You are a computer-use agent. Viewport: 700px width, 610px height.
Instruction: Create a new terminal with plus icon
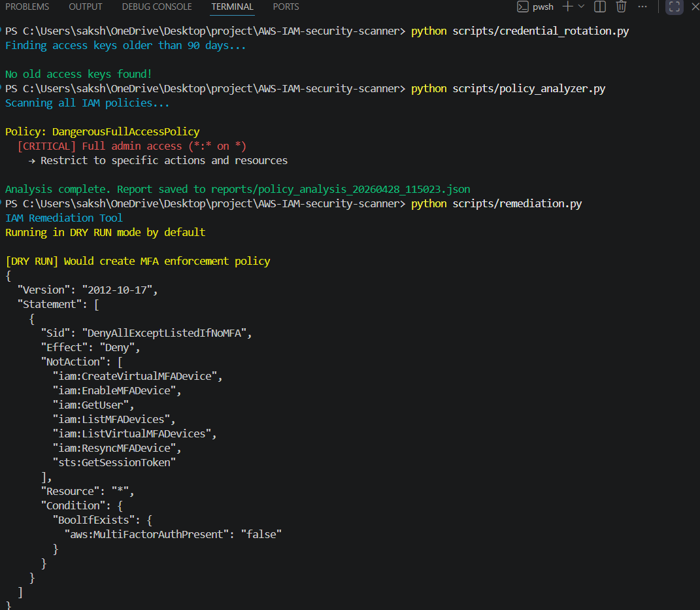[567, 7]
